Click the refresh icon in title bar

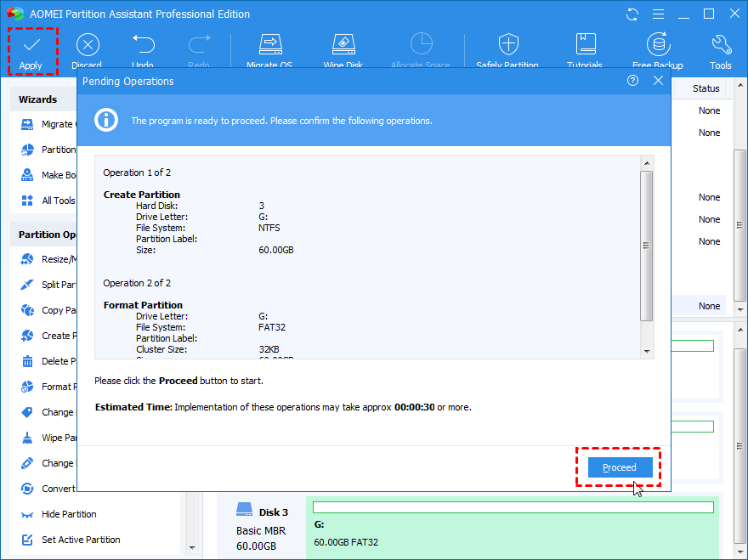tap(632, 14)
